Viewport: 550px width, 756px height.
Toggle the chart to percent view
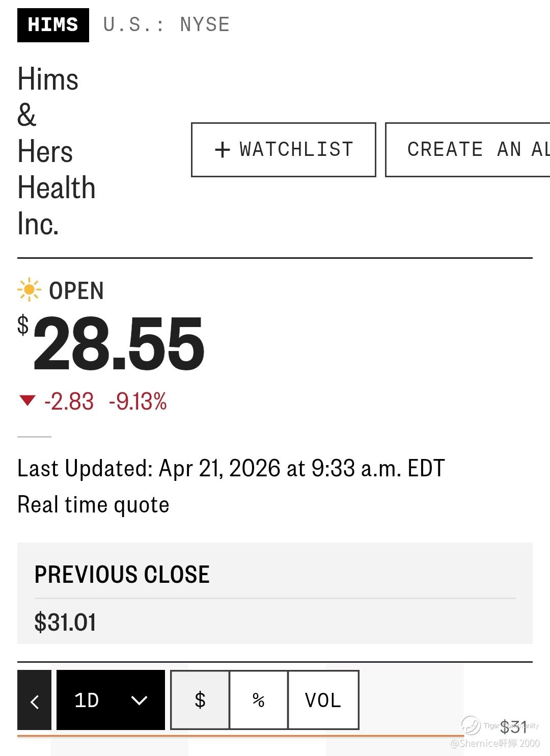tap(259, 700)
